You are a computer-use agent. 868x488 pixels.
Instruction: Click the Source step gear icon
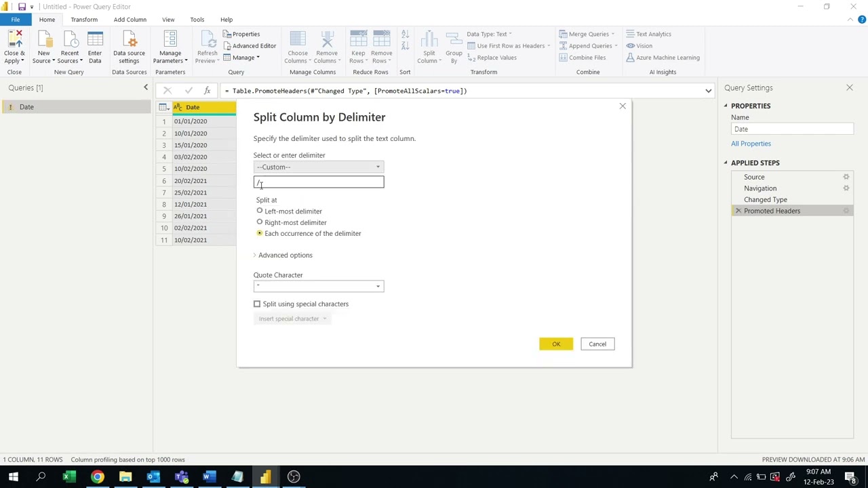click(846, 177)
